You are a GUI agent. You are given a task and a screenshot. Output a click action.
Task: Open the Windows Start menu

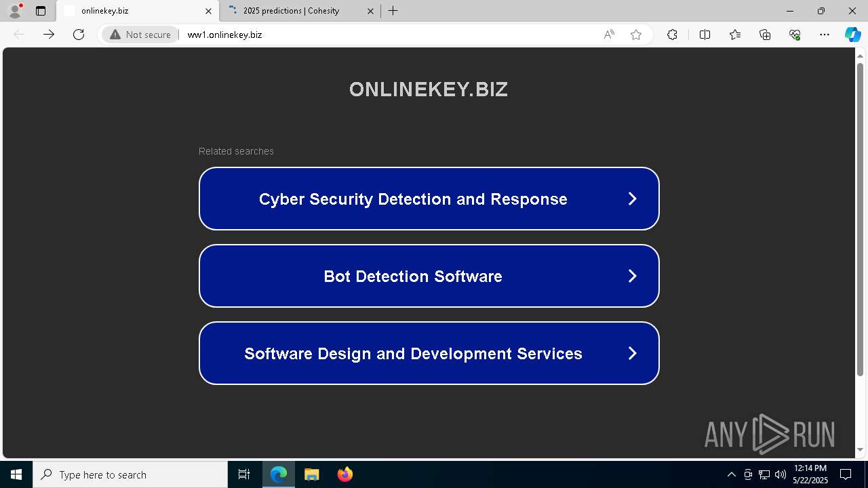[16, 474]
